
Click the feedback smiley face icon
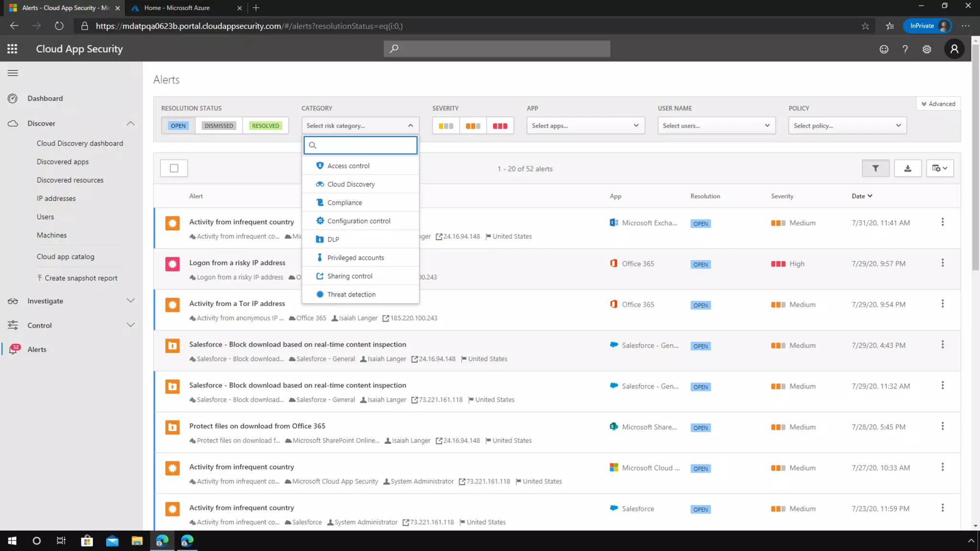point(883,49)
